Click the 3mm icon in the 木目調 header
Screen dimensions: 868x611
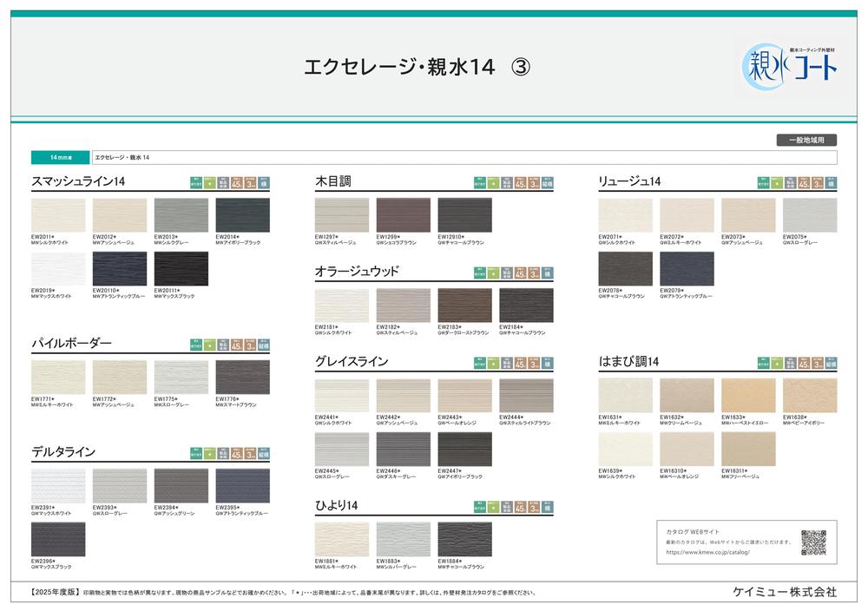(535, 182)
